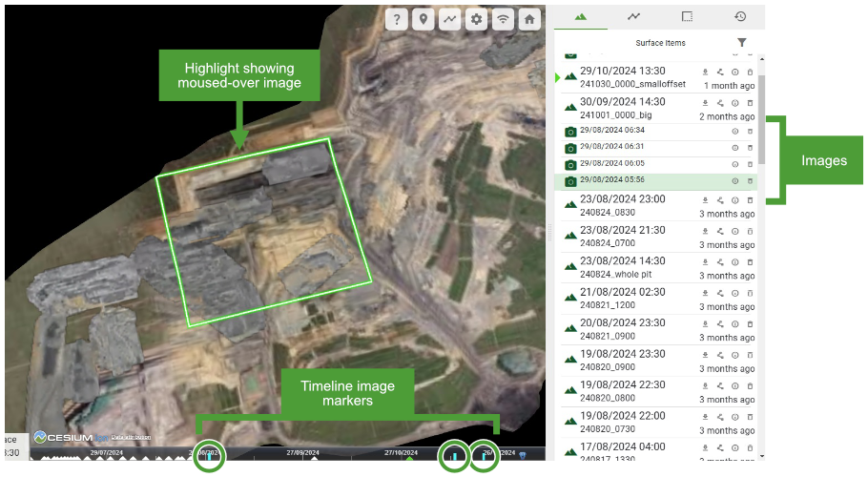
Task: Click camera icon of image 29/08/2024 06:05
Action: (570, 165)
